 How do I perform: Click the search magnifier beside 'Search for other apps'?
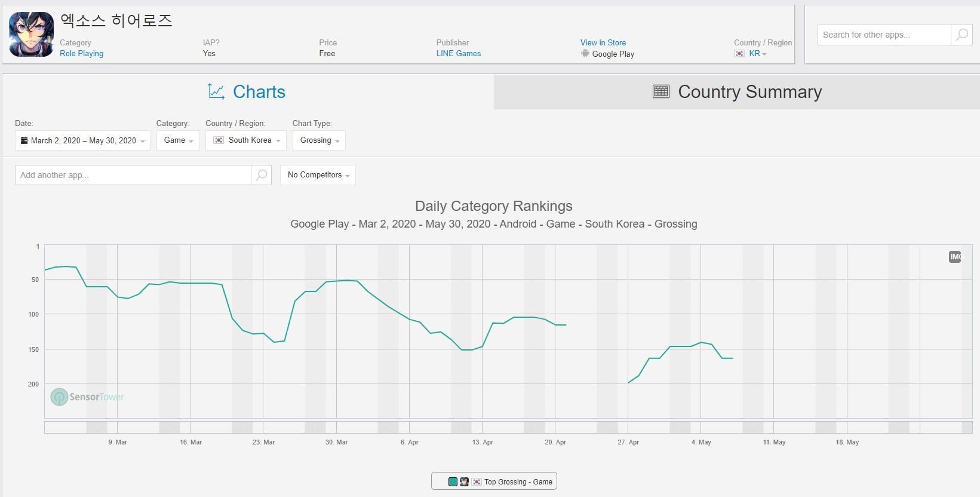(961, 35)
